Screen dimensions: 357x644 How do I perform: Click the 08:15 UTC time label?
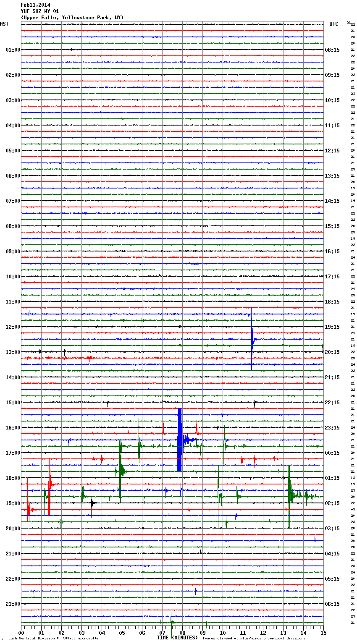(x=332, y=50)
